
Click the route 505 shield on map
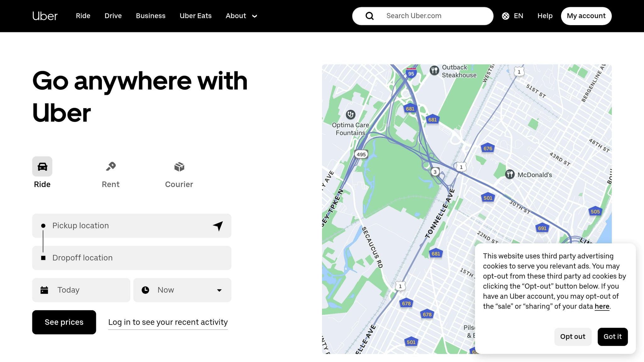point(595,211)
